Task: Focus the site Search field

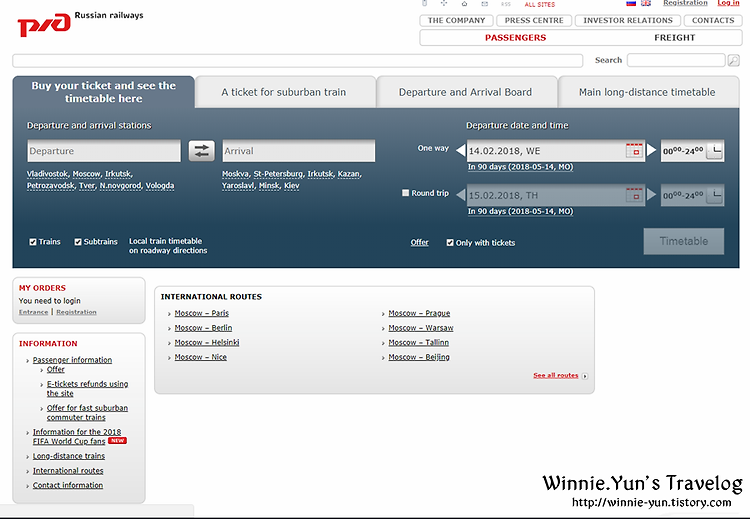Action: coord(676,60)
